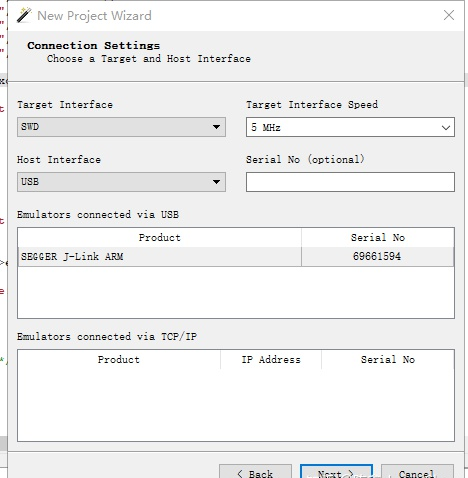
Task: Click the arrow on Target Interface dropdown
Action: click(x=216, y=127)
